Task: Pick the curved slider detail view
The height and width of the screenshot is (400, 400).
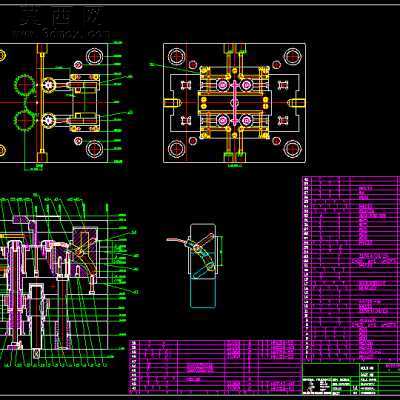Action: point(195,266)
